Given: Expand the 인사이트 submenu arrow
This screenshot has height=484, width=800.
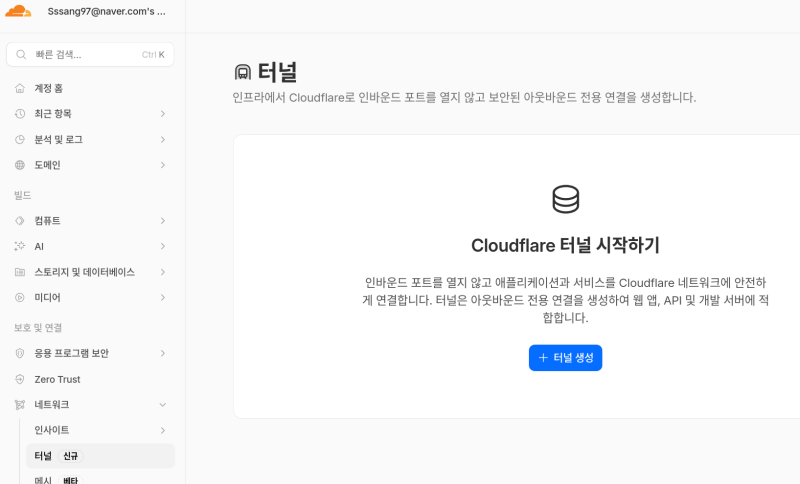Looking at the screenshot, I should 162,430.
